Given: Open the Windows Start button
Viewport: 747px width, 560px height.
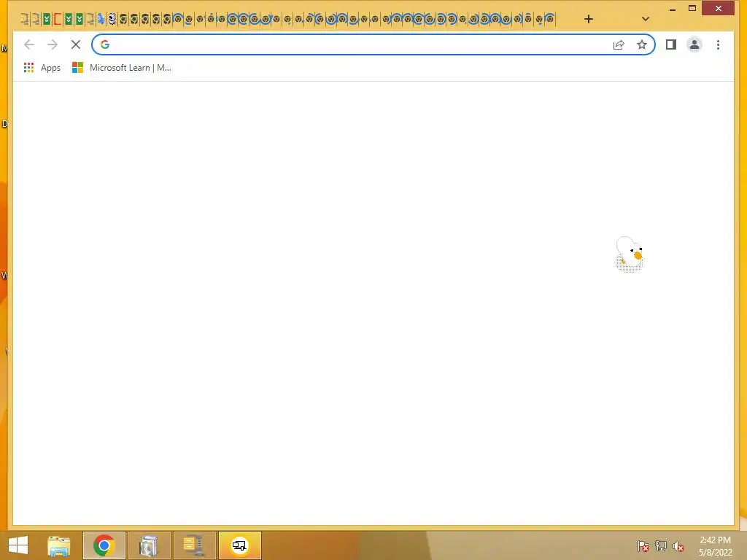Looking at the screenshot, I should [18, 545].
